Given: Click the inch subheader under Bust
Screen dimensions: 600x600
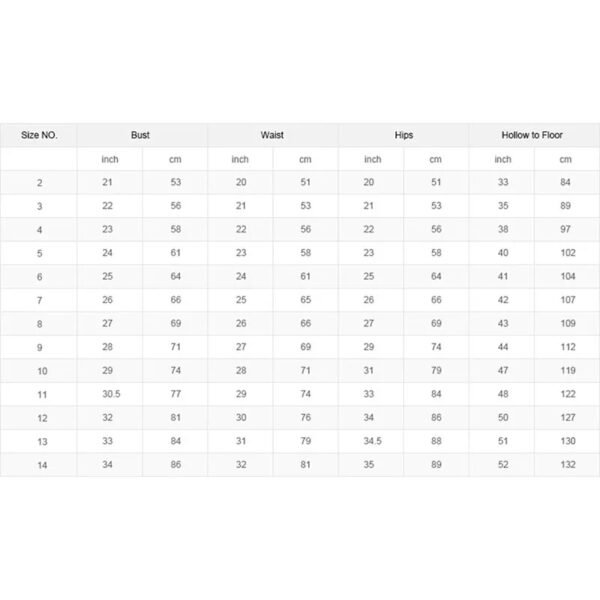Looking at the screenshot, I should pyautogui.click(x=110, y=159).
